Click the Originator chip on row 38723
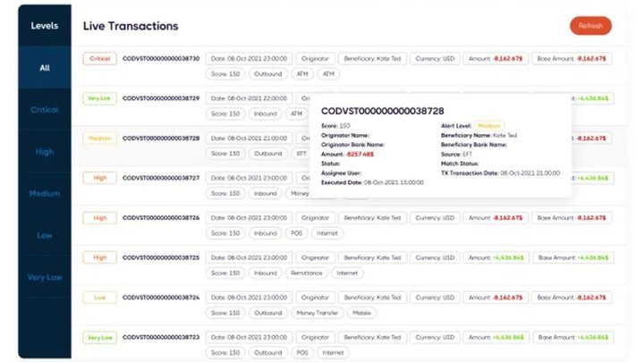This screenshot has height=362, width=644. point(316,337)
